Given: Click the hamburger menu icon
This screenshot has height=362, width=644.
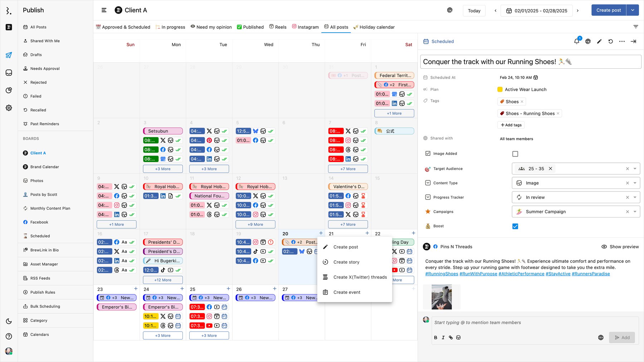Looking at the screenshot, I should [104, 10].
